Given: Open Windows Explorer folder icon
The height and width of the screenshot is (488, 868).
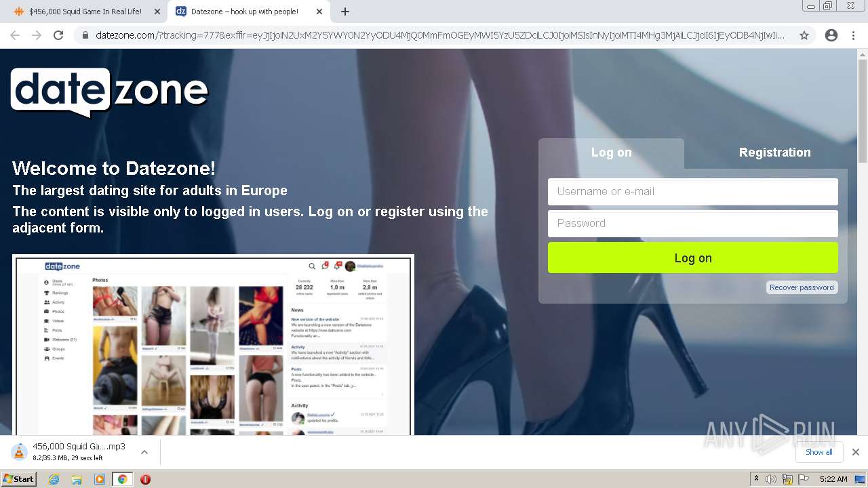Looking at the screenshot, I should point(77,479).
